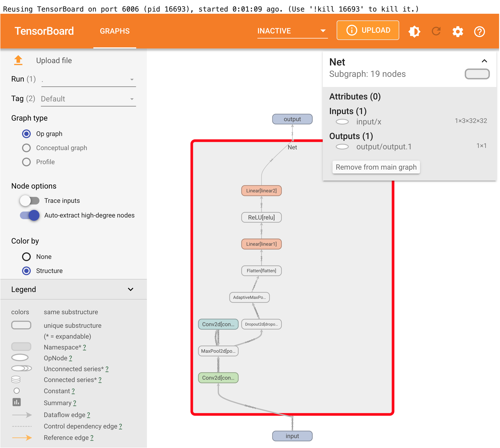
Task: Click the reload data refresh icon
Action: pos(436,31)
